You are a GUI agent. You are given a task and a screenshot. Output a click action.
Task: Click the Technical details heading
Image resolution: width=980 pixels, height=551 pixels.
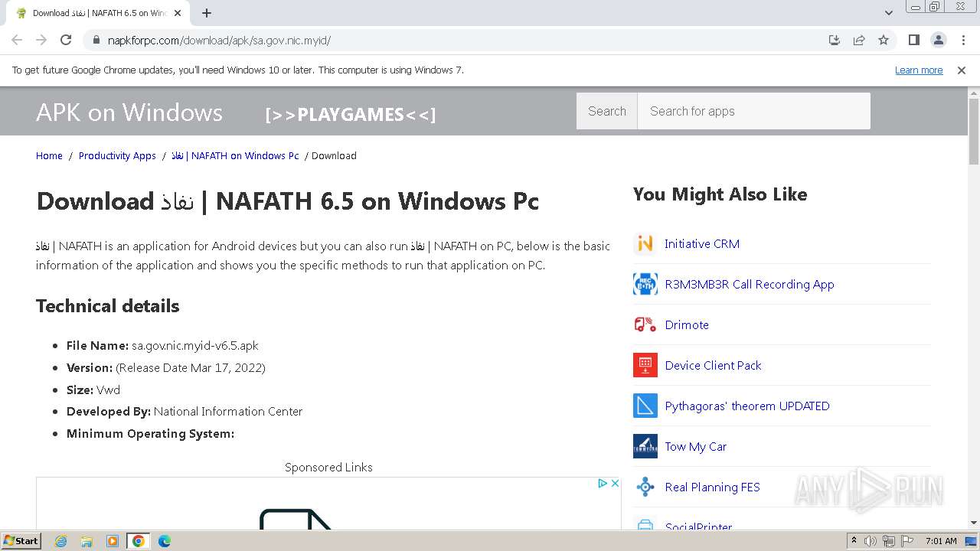(108, 306)
